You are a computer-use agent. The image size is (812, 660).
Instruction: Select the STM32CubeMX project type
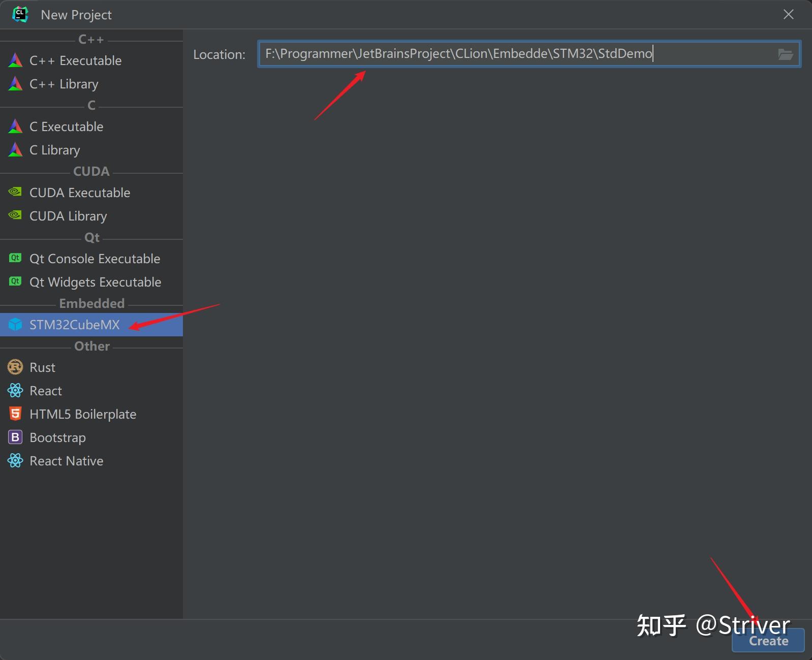click(91, 325)
